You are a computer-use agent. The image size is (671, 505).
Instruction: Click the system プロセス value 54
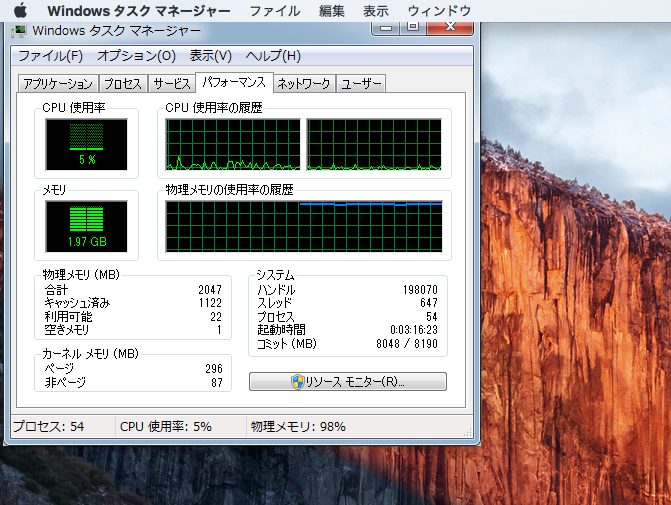pyautogui.click(x=432, y=317)
